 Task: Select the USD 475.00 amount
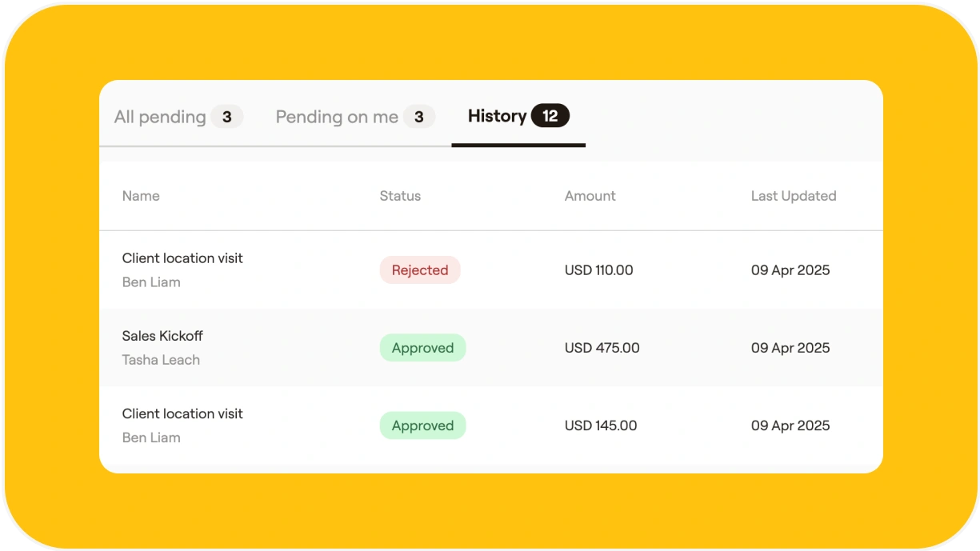coord(602,348)
